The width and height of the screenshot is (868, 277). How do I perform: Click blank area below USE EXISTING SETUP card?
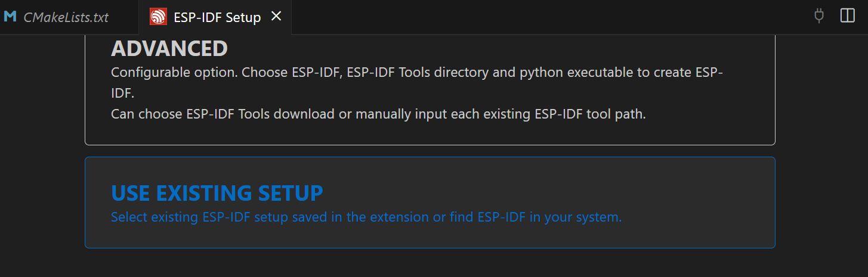coord(430,263)
